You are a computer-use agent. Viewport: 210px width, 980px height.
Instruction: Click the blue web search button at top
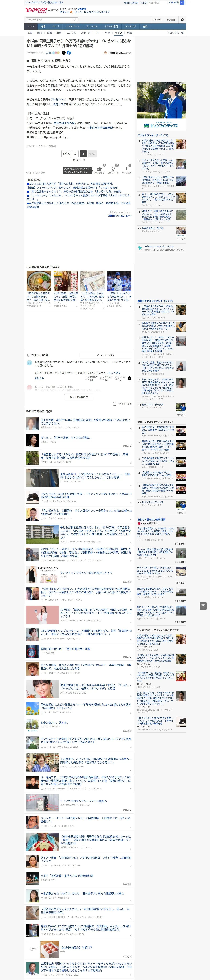182,3
